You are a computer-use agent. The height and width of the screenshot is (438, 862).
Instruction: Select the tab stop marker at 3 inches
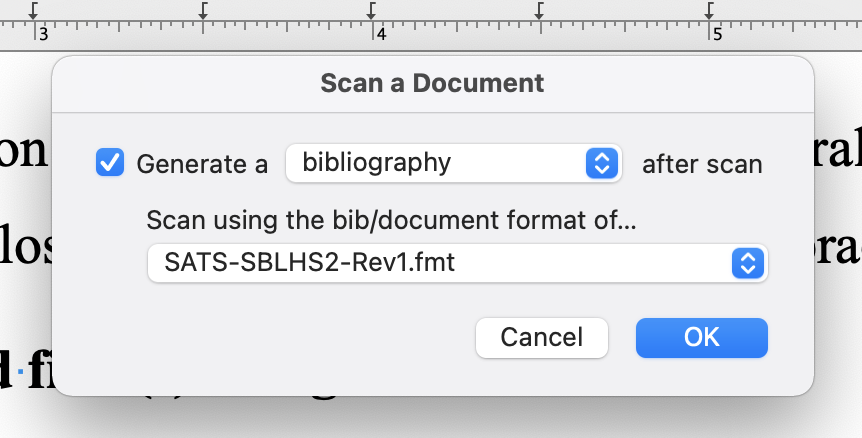tap(34, 10)
